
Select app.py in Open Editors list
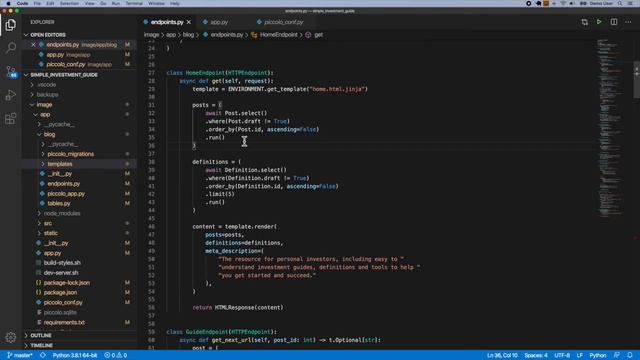(x=80, y=54)
